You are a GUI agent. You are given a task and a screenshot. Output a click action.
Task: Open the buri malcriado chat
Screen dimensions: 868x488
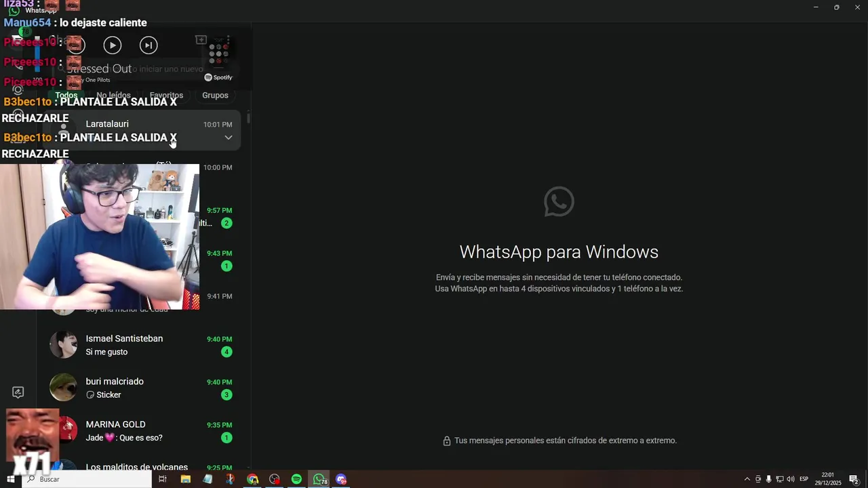click(142, 388)
